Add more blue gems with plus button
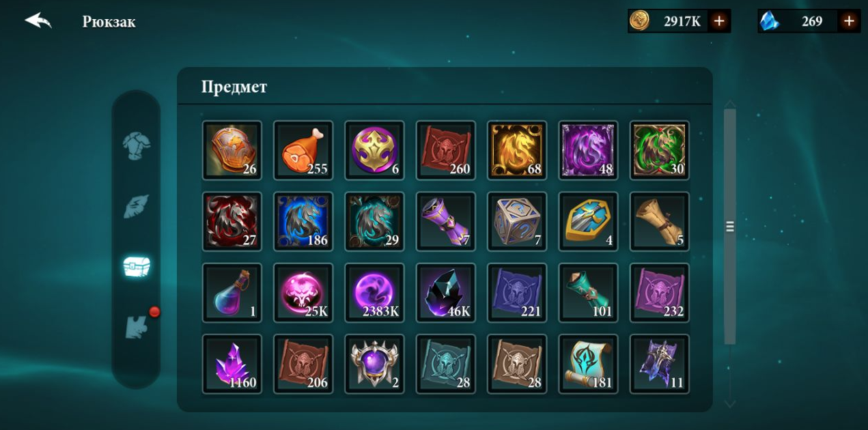Screen dimensions: 868x430 849,21
